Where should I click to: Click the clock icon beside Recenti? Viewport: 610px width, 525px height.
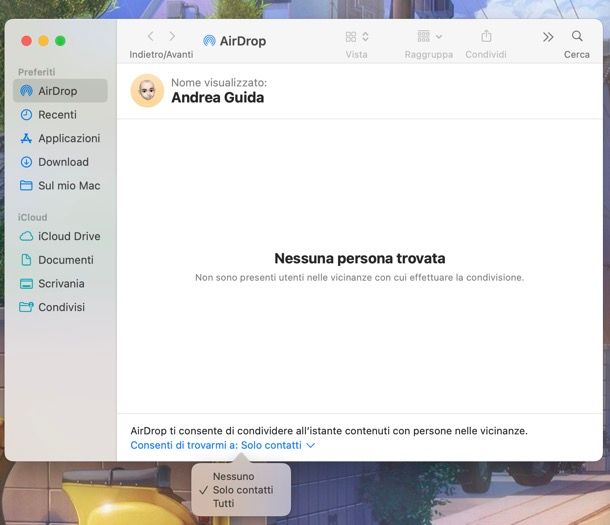coord(26,115)
